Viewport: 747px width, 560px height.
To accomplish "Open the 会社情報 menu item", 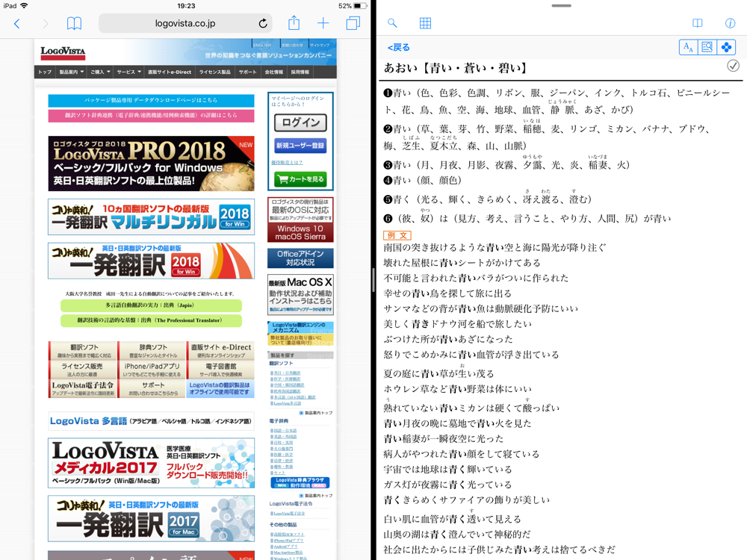I will [274, 72].
